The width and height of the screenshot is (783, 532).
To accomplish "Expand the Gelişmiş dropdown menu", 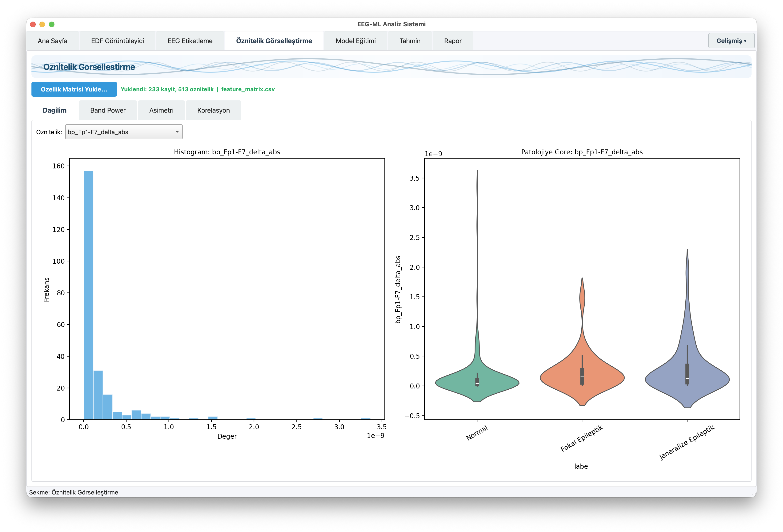I will pos(731,41).
